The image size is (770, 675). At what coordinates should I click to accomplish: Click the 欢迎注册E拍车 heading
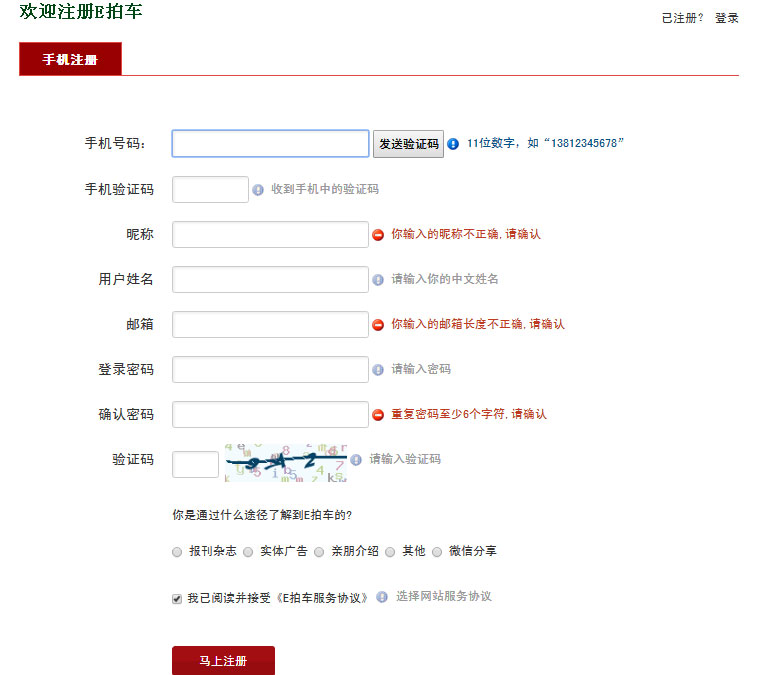81,11
